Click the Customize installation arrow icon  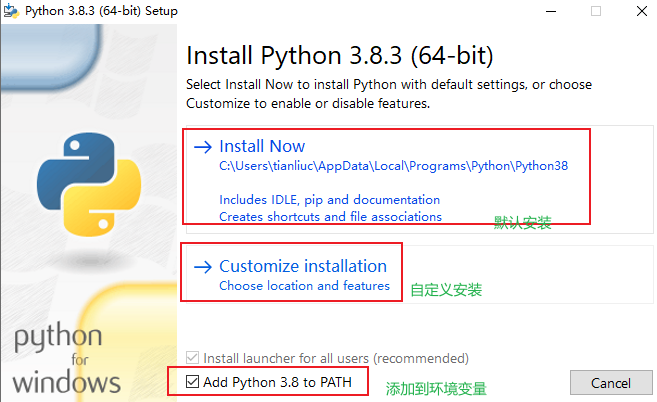coord(203,267)
